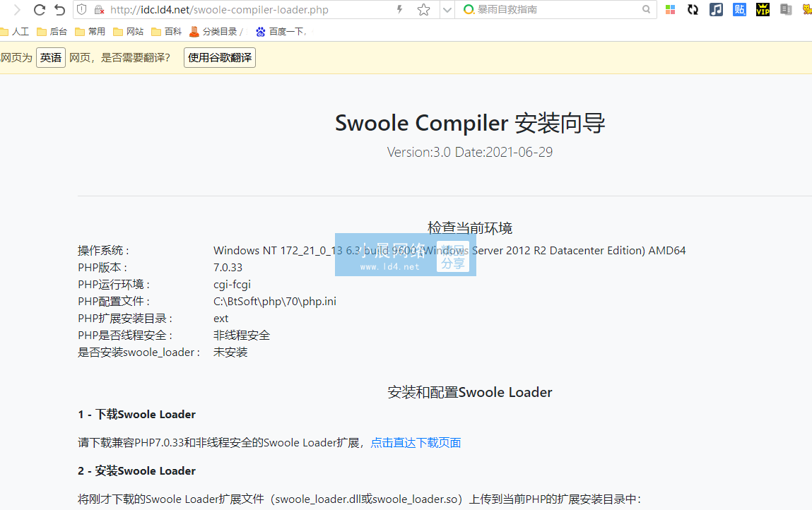This screenshot has width=812, height=510.
Task: Click the Version:3.0 Date:2021-06-29 text
Action: 470,153
